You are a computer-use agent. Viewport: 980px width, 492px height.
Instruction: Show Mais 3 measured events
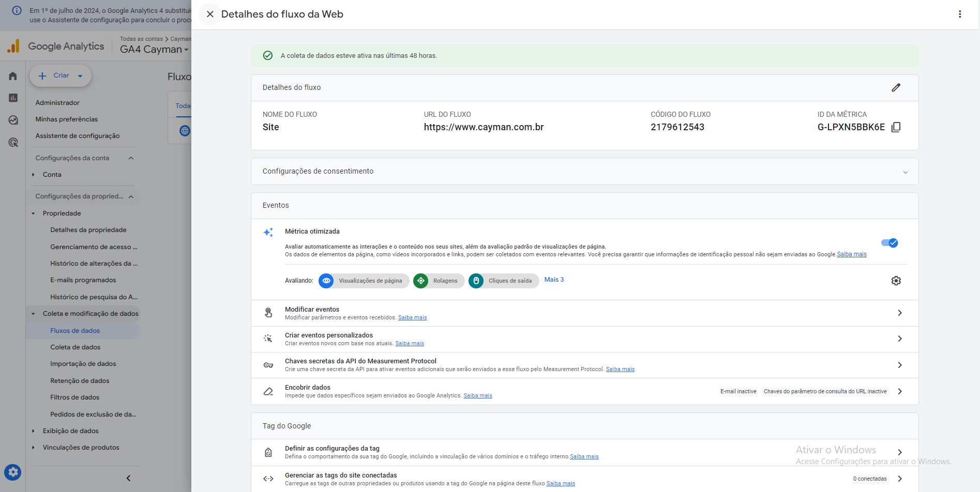(554, 280)
